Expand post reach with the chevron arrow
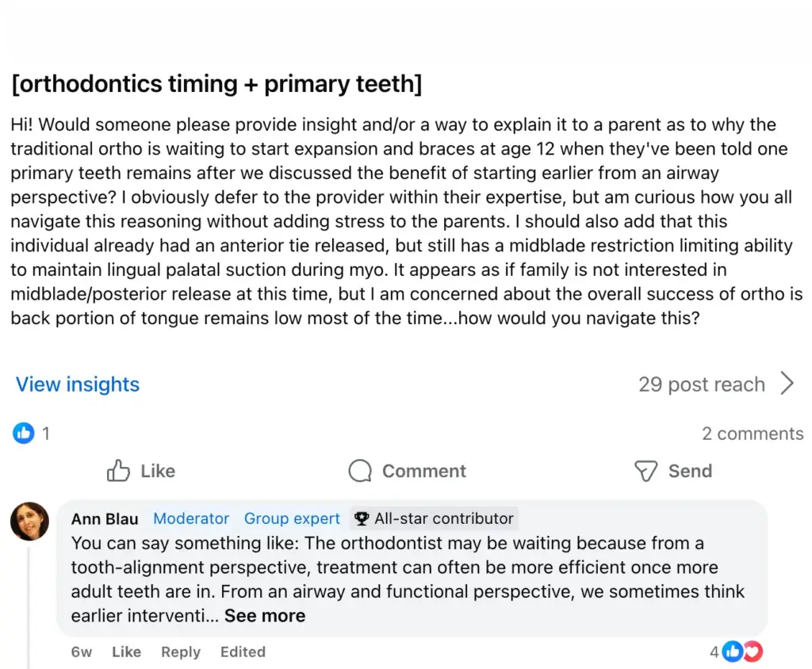 pyautogui.click(x=787, y=384)
